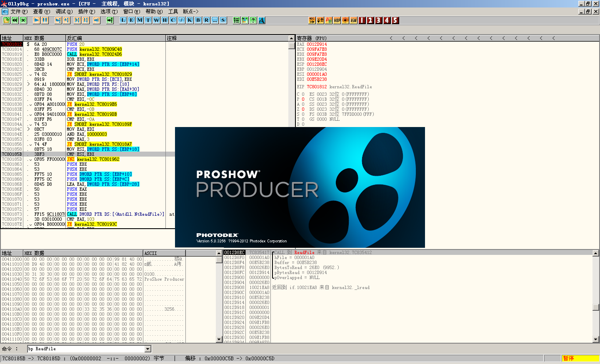Image resolution: width=600 pixels, height=364 pixels.
Task: Click scroll-down arrow of stack pane
Action: coord(596,339)
